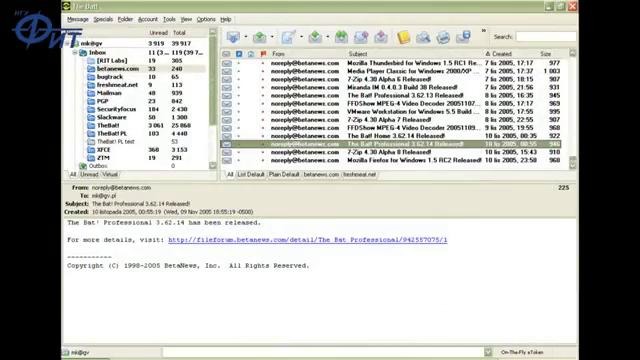
Task: Click the Reply to all toolbar icon
Action: click(x=341, y=37)
